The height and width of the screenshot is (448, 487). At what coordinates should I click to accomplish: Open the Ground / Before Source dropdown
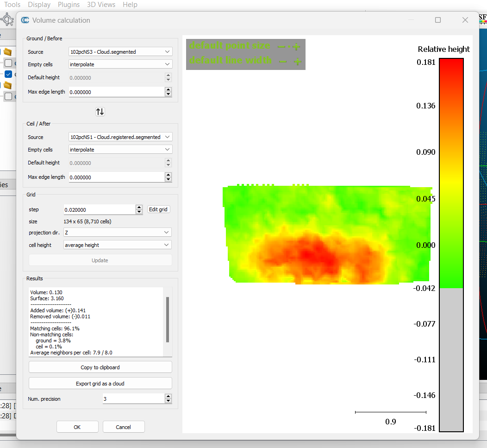(120, 52)
